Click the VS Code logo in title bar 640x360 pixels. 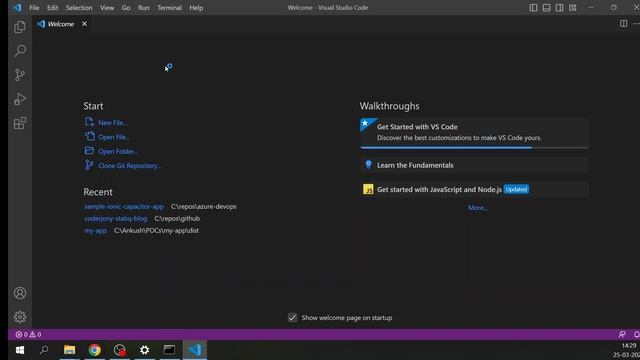click(17, 8)
